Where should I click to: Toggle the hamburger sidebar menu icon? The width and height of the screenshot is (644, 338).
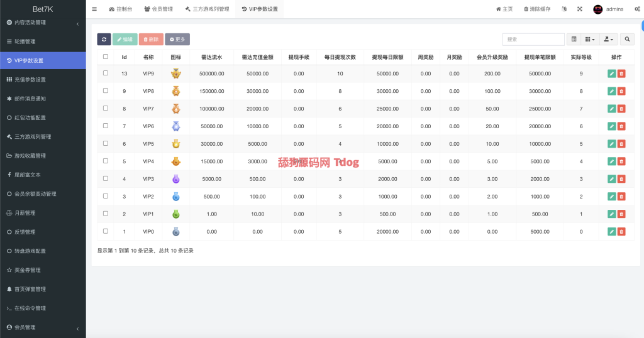[x=94, y=9]
